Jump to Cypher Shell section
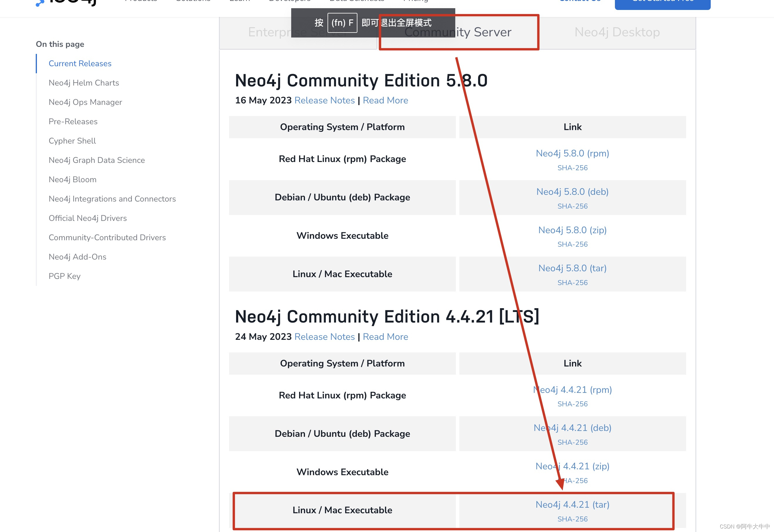 [x=72, y=141]
